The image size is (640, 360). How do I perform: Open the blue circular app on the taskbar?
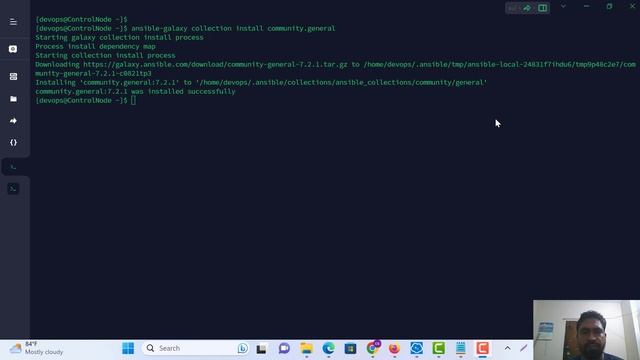coord(416,348)
